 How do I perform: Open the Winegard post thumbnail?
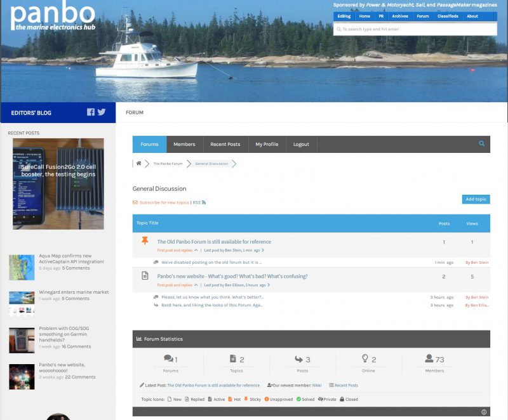(22, 303)
